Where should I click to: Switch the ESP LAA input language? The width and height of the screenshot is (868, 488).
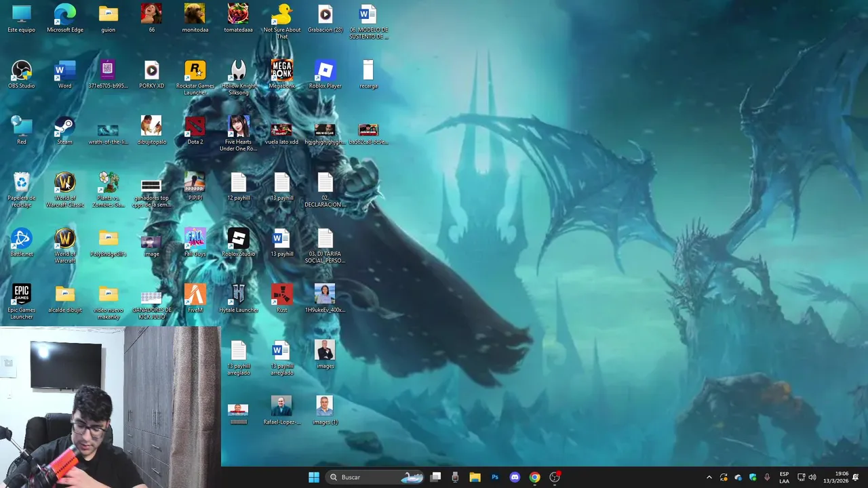click(784, 477)
